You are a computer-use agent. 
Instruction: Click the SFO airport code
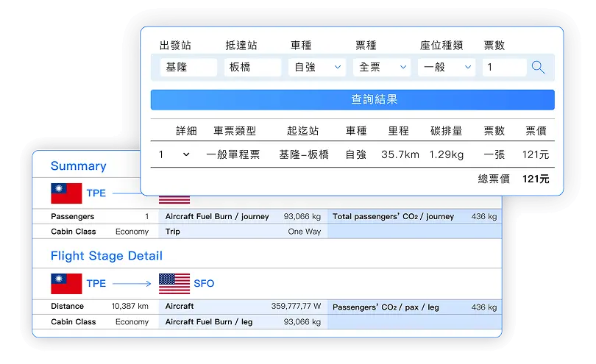point(204,283)
